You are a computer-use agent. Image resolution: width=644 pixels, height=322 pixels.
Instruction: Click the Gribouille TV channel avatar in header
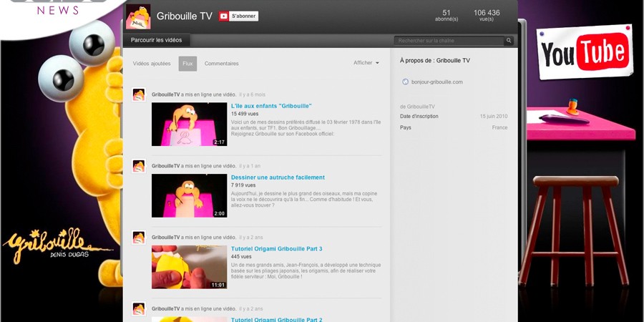point(138,16)
